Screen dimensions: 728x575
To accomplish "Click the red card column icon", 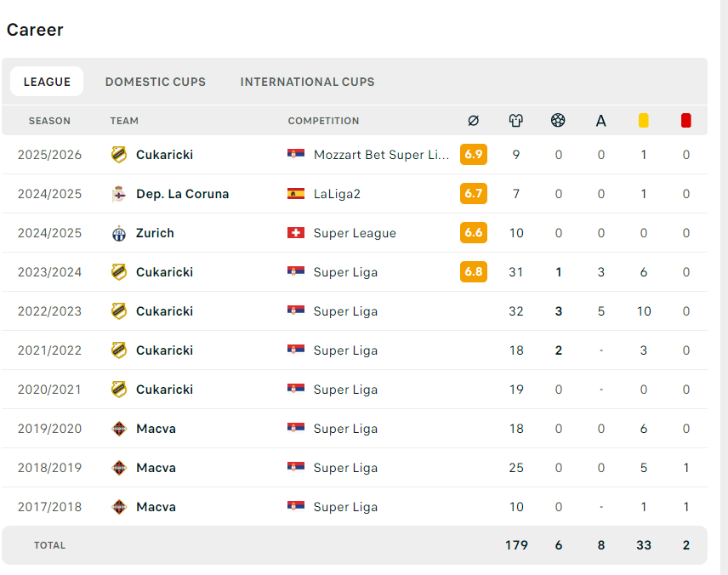I will (x=686, y=121).
